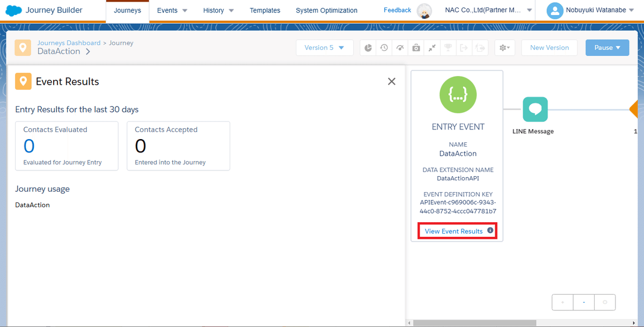Image resolution: width=644 pixels, height=327 pixels.
Task: Open System Optimization tab
Action: [327, 11]
